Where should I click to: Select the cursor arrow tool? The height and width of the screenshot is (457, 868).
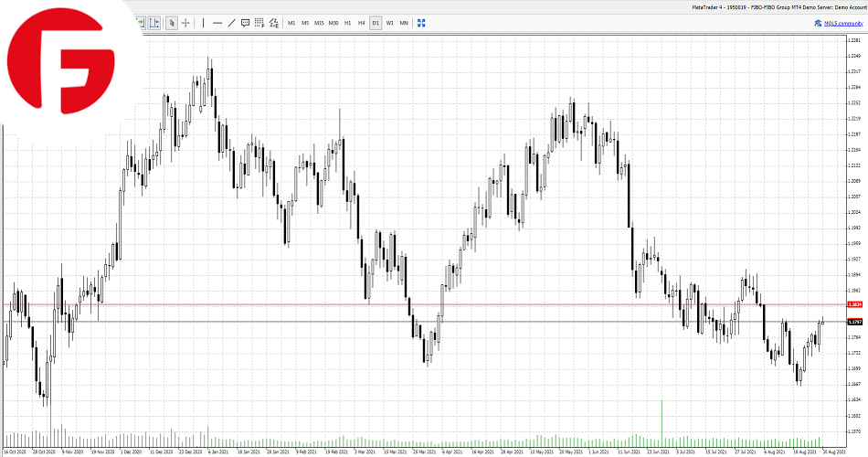172,23
